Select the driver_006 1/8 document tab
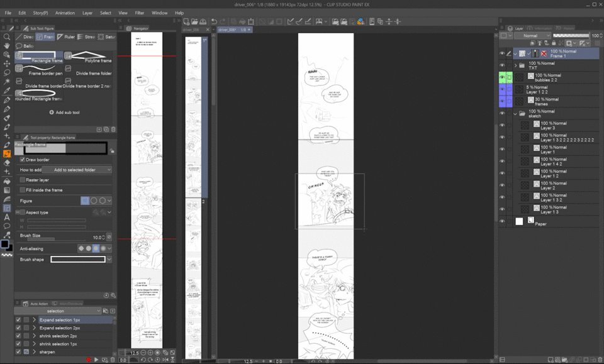 [x=235, y=30]
